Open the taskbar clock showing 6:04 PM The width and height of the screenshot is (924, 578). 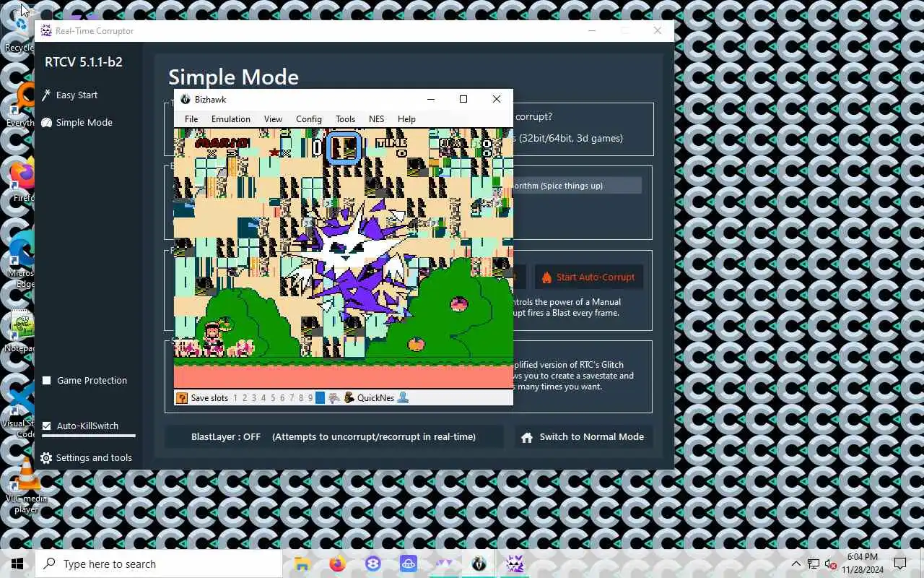coord(862,564)
